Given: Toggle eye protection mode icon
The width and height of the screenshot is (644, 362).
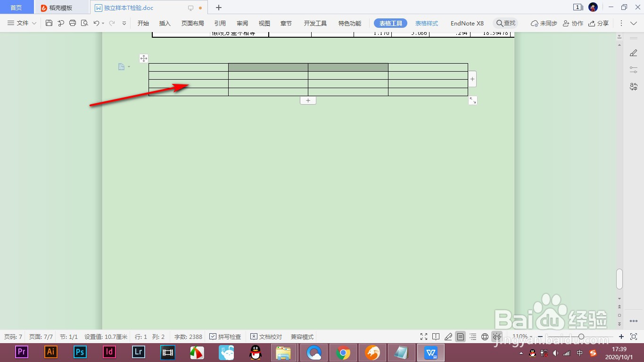Looking at the screenshot, I should [x=497, y=337].
